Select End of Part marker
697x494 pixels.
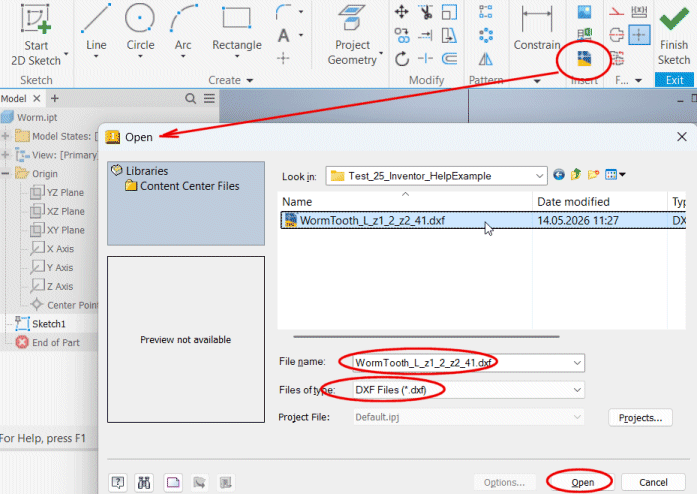coord(48,342)
